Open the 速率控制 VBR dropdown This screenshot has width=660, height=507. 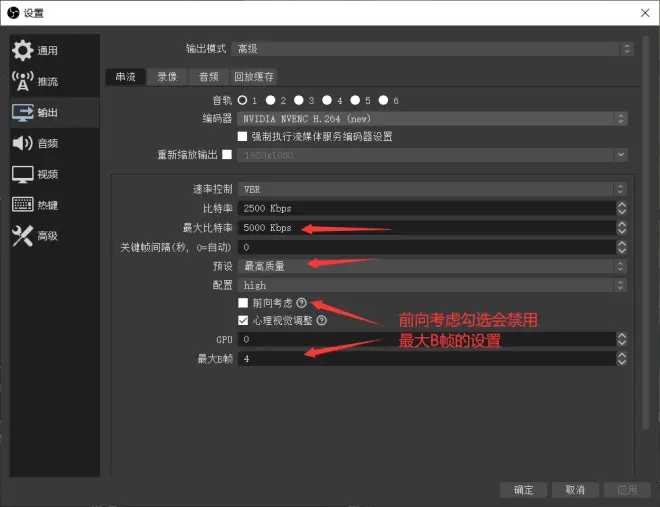(x=432, y=189)
